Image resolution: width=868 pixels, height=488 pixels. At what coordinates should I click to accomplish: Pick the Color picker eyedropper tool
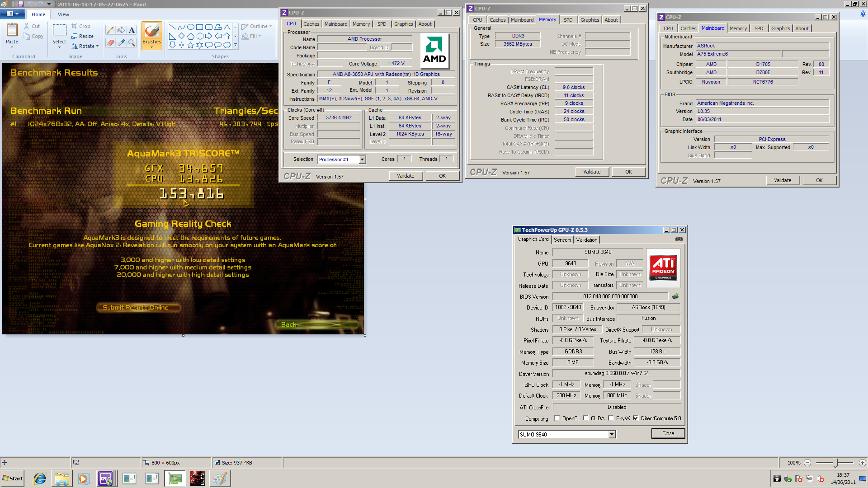pyautogui.click(x=121, y=42)
